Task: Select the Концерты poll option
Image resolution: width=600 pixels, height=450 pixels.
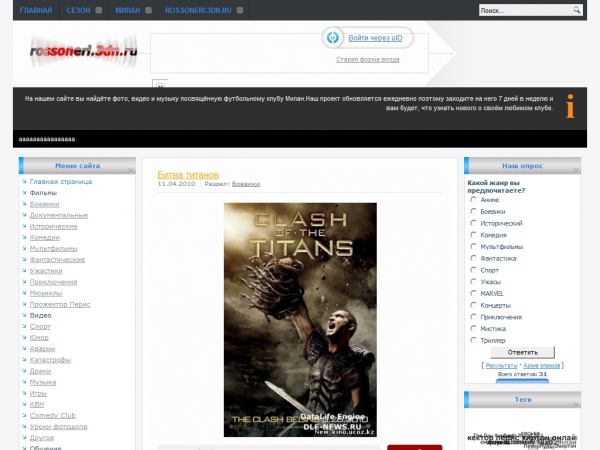Action: (473, 305)
